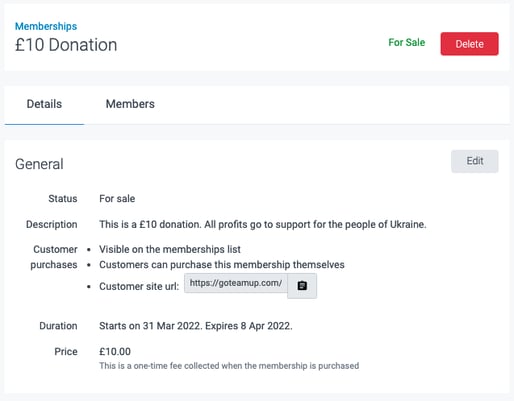Edit the General section
514x401 pixels.
(x=475, y=161)
